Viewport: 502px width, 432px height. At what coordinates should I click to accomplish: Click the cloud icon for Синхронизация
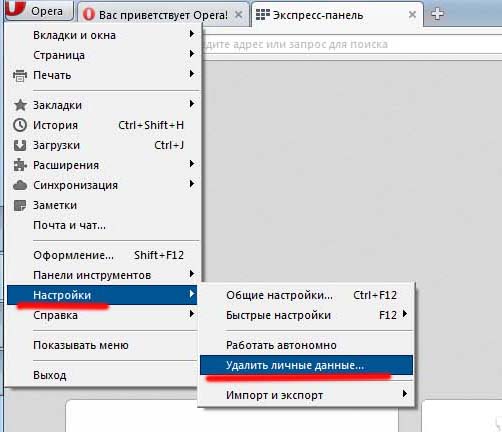20,185
